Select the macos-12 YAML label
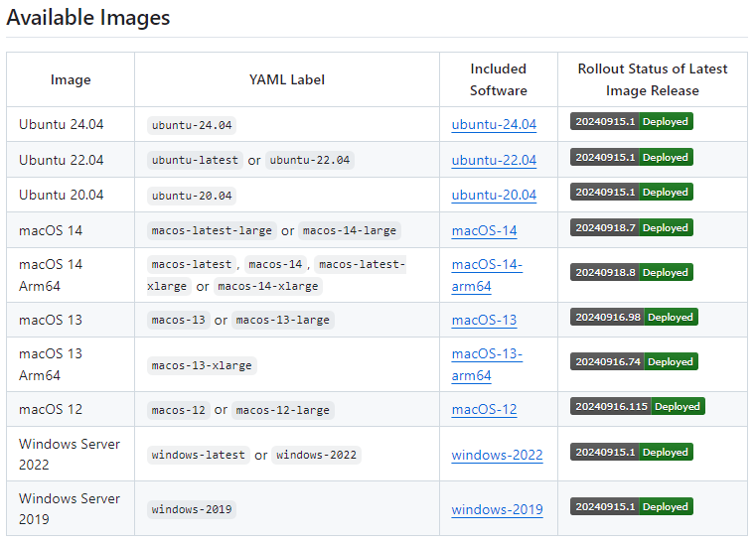The height and width of the screenshot is (543, 756). pyautogui.click(x=179, y=410)
